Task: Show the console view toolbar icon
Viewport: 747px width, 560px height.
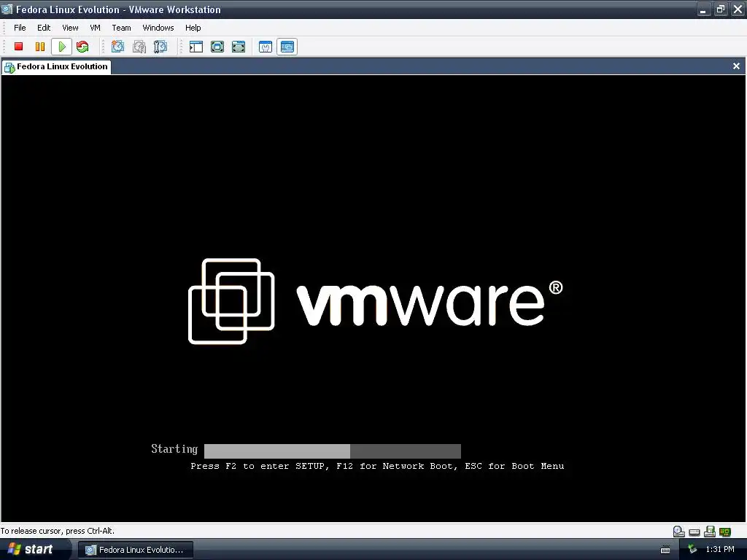Action: (287, 47)
